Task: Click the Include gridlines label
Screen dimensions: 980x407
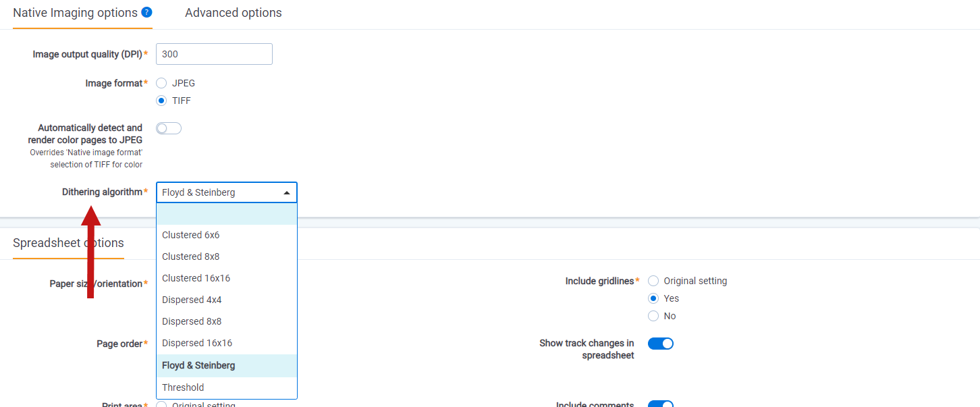Action: (600, 281)
